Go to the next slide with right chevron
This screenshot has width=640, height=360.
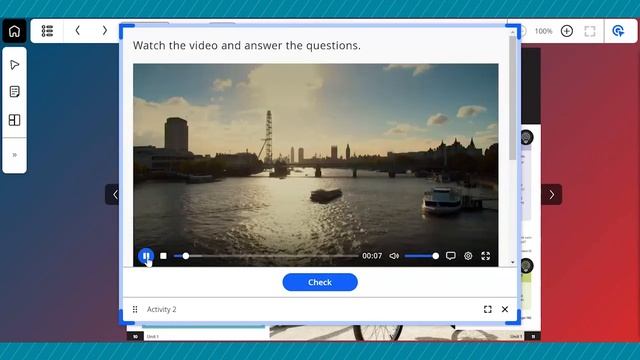tap(552, 194)
